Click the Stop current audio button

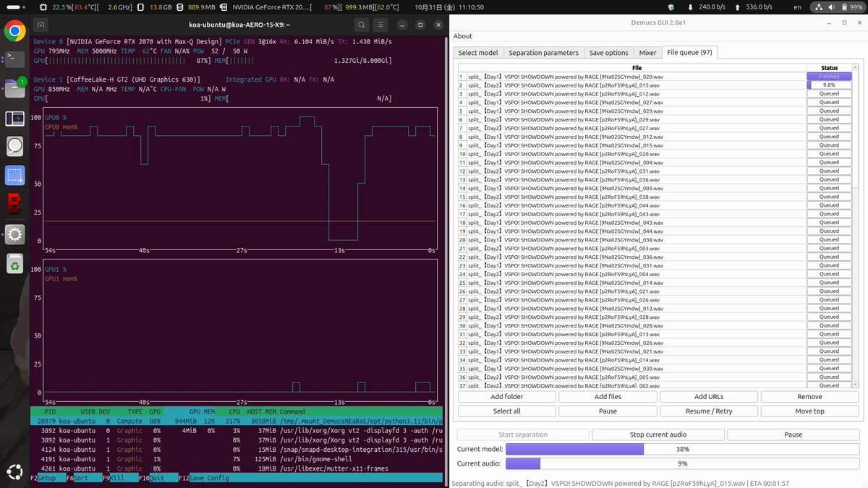point(658,435)
